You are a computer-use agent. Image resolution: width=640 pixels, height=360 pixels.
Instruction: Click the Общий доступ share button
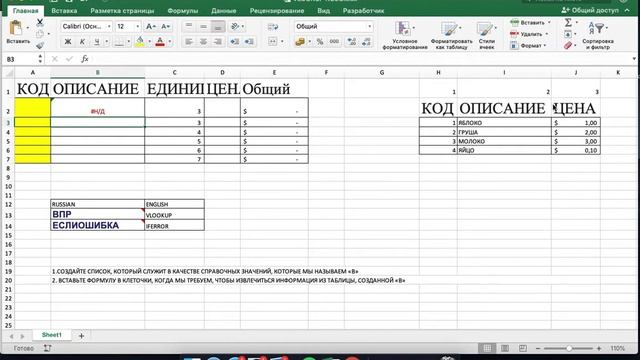pyautogui.click(x=590, y=10)
